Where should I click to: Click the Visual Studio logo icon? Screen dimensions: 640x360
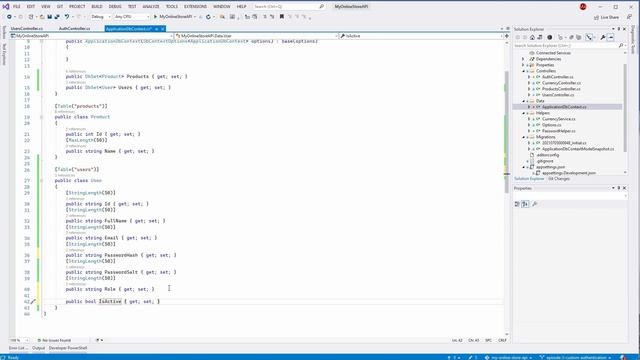(x=6, y=7)
